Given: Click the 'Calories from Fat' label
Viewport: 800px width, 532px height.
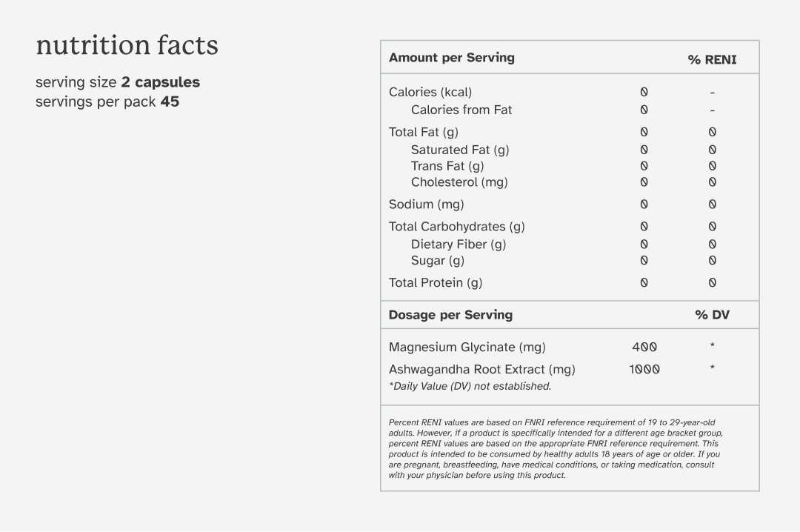Looking at the screenshot, I should (x=461, y=110).
